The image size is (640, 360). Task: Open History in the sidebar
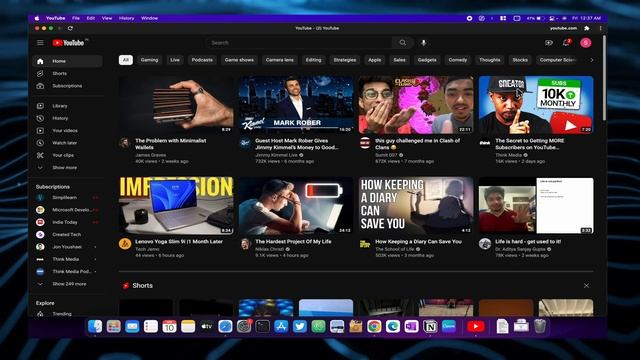(x=67, y=118)
